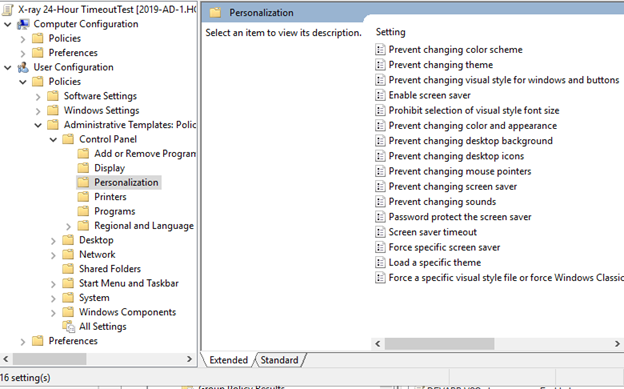This screenshot has height=389, width=624.
Task: Select Force a specific visual style file setting
Action: pyautogui.click(x=506, y=278)
